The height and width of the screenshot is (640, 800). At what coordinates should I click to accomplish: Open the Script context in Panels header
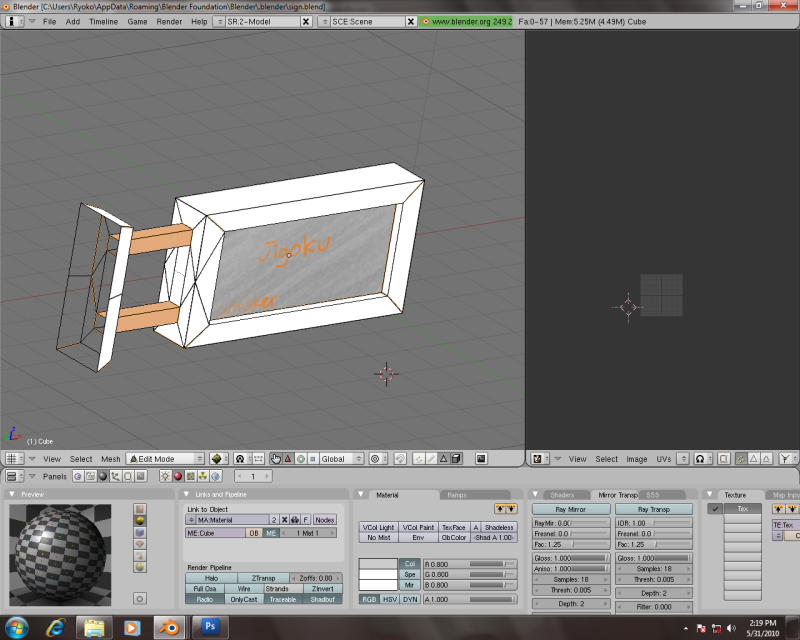(90, 476)
